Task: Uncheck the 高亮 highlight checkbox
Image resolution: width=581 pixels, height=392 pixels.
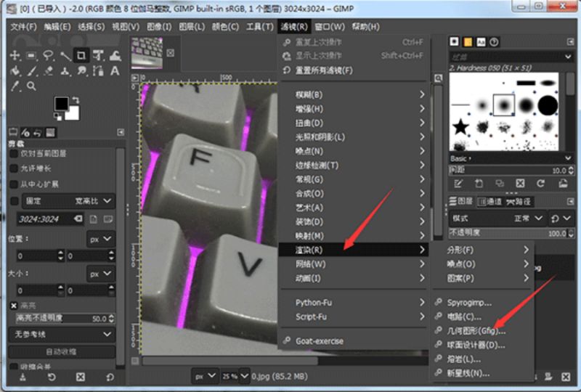Action: 14,306
